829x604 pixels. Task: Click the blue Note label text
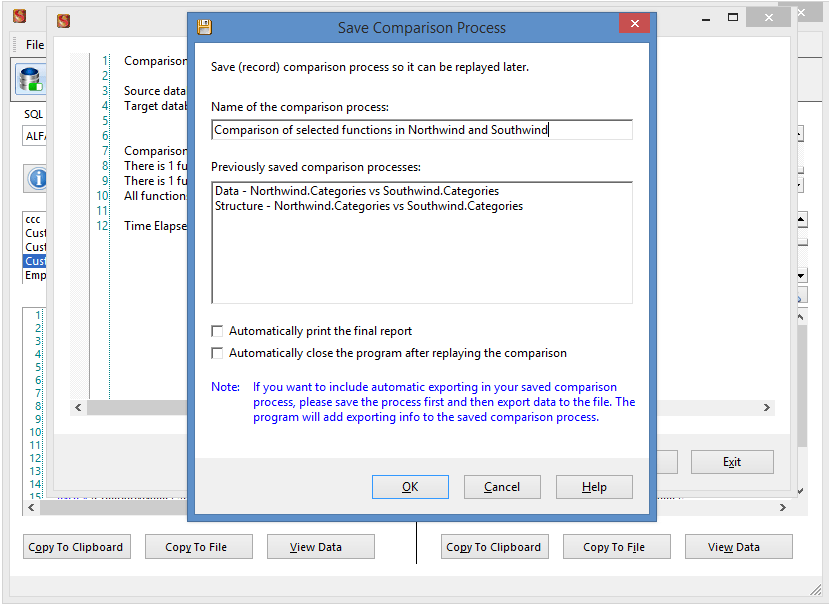225,387
